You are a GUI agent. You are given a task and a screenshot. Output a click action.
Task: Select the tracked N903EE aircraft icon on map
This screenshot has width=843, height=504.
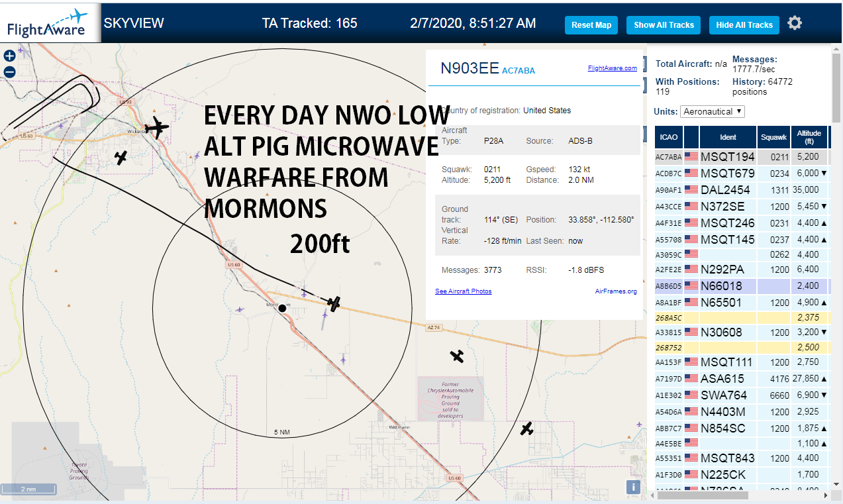pos(334,304)
